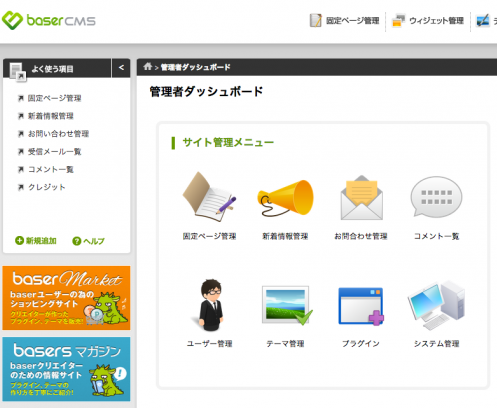
Task: Open お問い合わせ管理 sidebar link
Action: point(58,134)
